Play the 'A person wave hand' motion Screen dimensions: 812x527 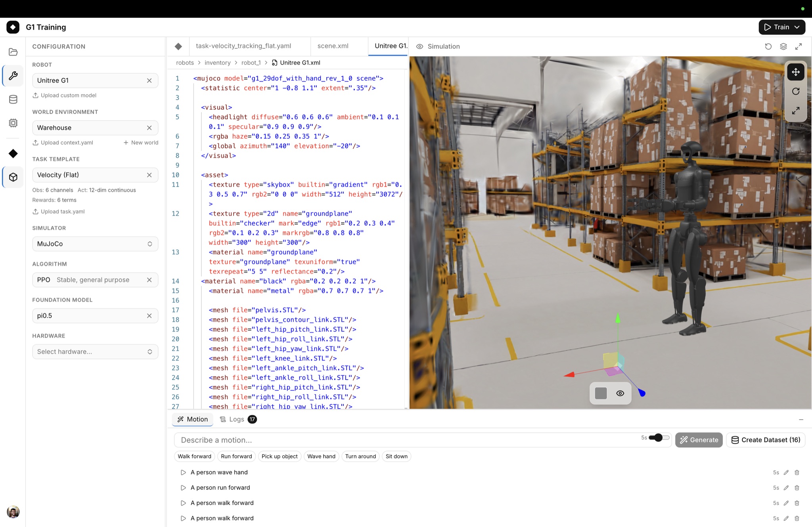coord(183,472)
